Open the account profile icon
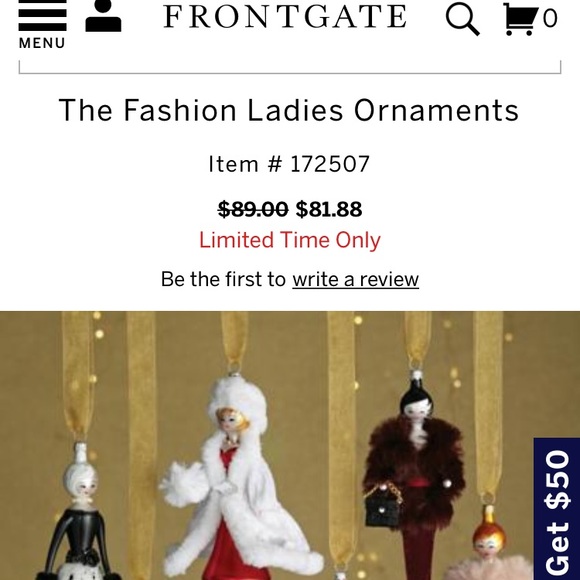This screenshot has width=580, height=580. tap(103, 16)
